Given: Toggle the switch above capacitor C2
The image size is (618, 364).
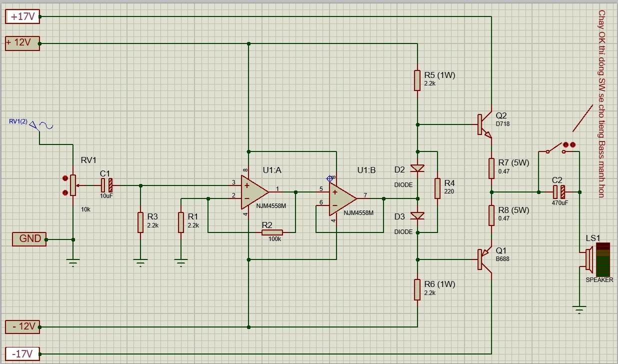Looking at the screenshot, I should (556, 147).
